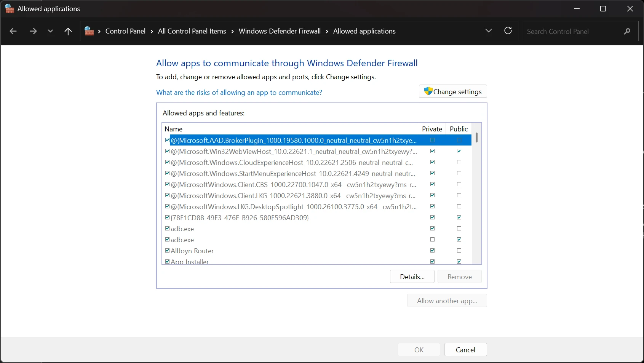Viewport: 644px width, 363px height.
Task: Open the Details button
Action: pyautogui.click(x=412, y=277)
